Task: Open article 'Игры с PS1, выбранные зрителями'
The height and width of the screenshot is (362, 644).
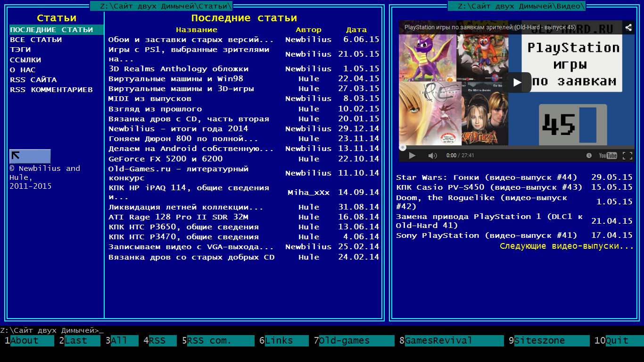Action: click(x=189, y=54)
